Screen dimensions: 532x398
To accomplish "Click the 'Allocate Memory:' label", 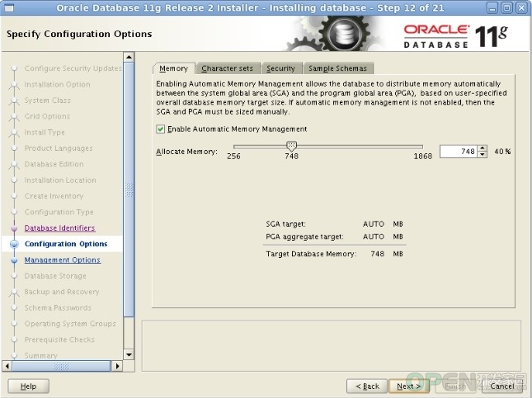I will point(186,152).
